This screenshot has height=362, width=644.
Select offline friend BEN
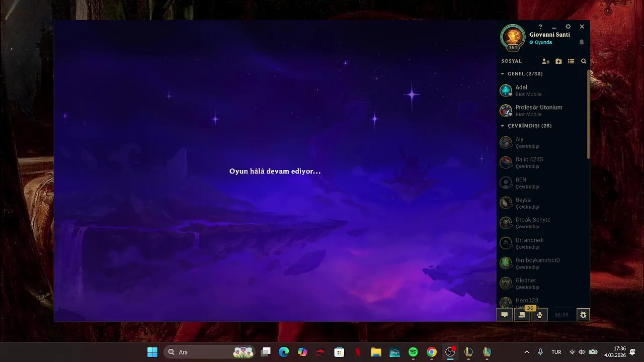coord(542,183)
